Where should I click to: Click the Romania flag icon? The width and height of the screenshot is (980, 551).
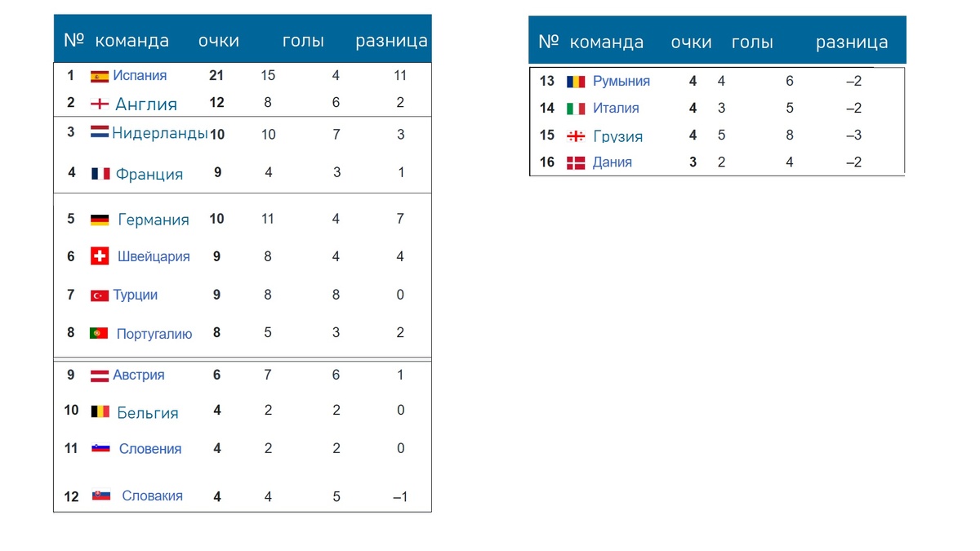coord(576,82)
